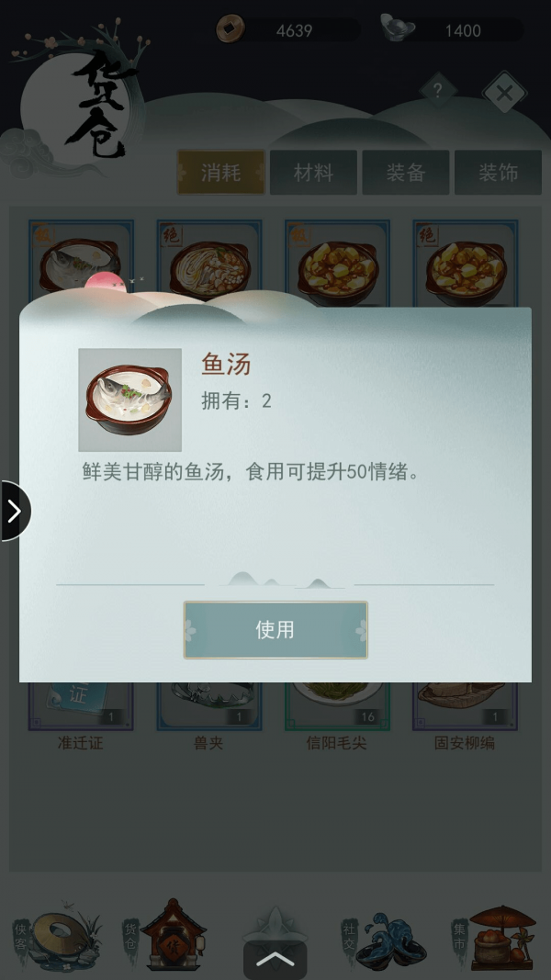Click the 使用 button

coord(275,630)
